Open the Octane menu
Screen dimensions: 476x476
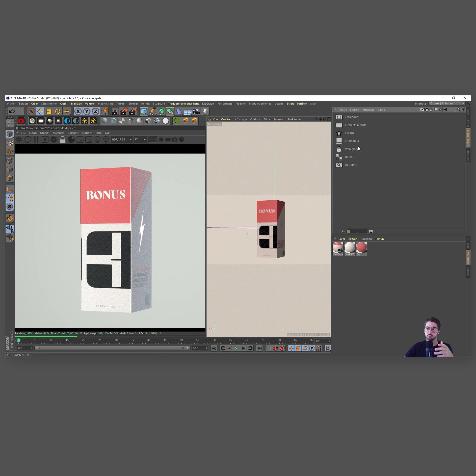point(279,104)
